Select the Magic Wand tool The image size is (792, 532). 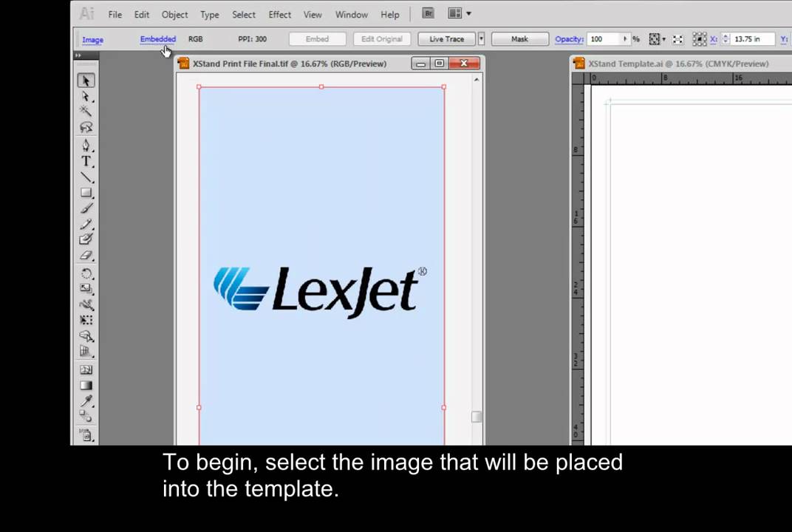click(x=86, y=111)
